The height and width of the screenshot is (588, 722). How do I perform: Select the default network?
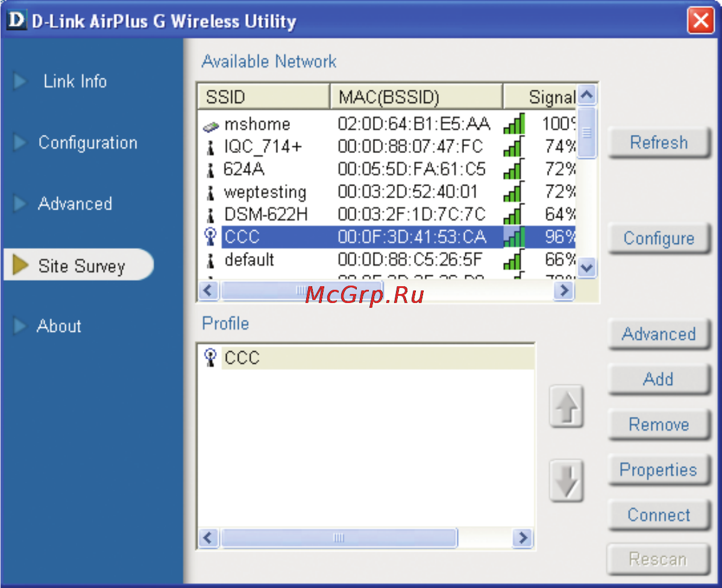(x=387, y=259)
